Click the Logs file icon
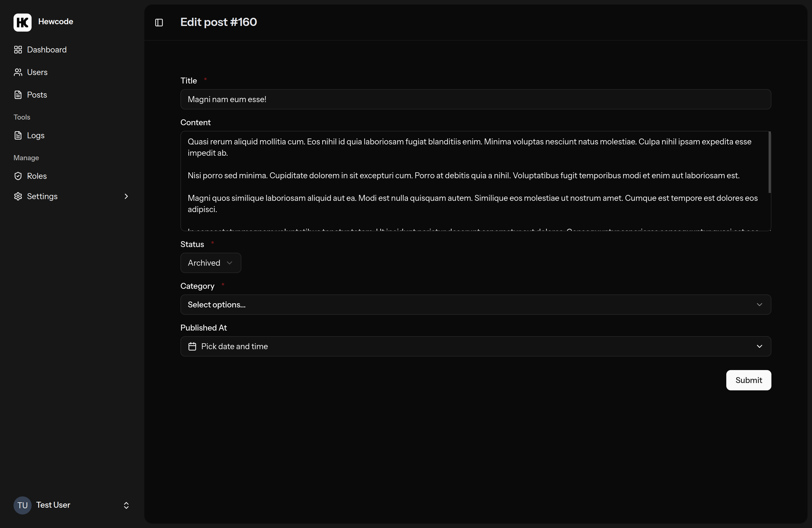The width and height of the screenshot is (812, 528). (x=18, y=135)
